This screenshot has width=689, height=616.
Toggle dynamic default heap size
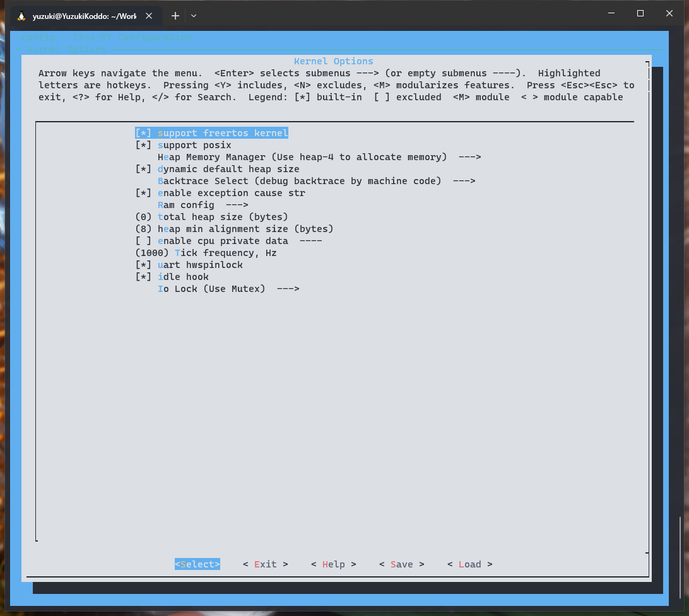coord(217,169)
